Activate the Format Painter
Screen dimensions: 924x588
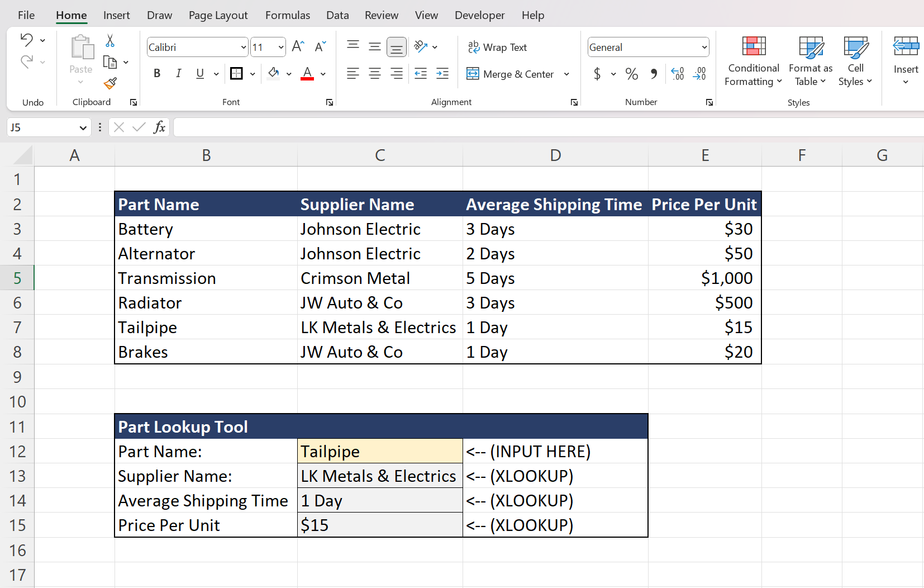click(110, 84)
